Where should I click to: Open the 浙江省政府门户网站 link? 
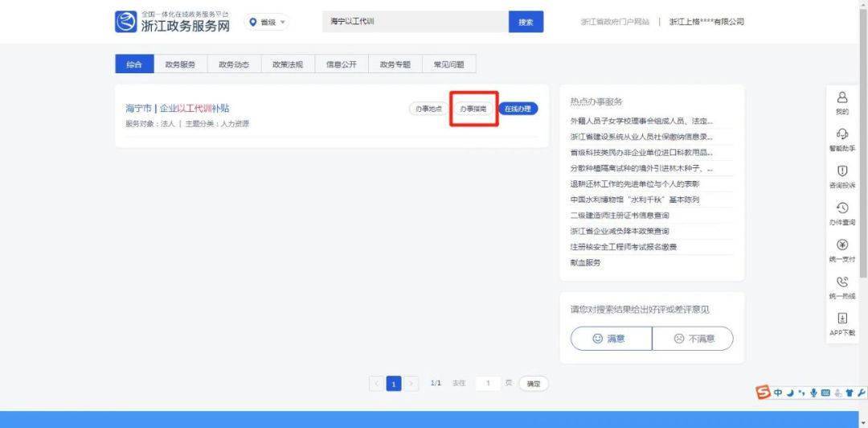coord(615,23)
